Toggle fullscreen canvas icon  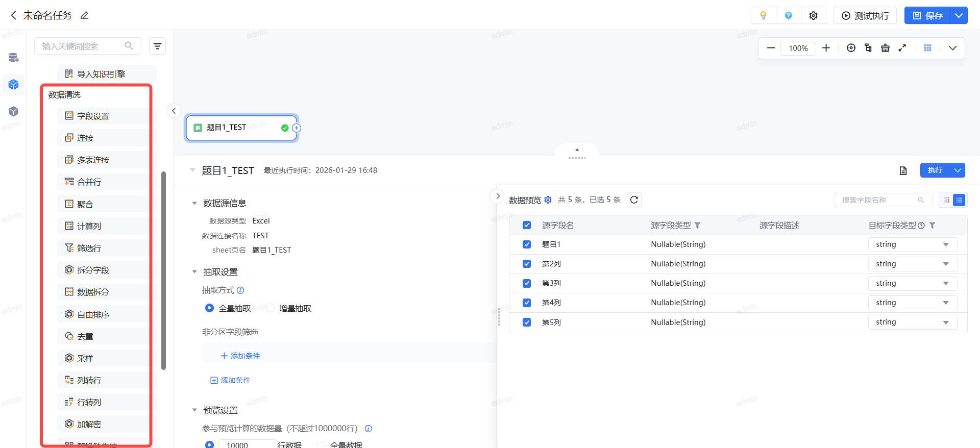point(902,48)
